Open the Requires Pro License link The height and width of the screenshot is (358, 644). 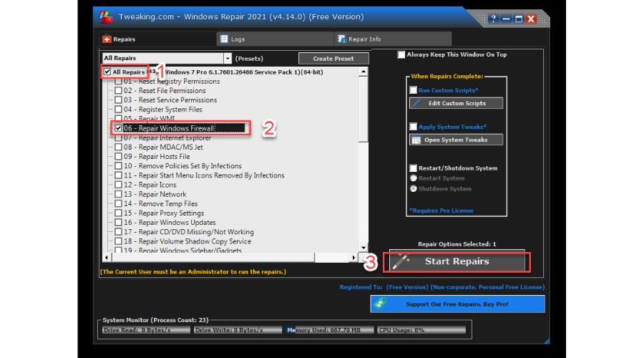pos(441,211)
